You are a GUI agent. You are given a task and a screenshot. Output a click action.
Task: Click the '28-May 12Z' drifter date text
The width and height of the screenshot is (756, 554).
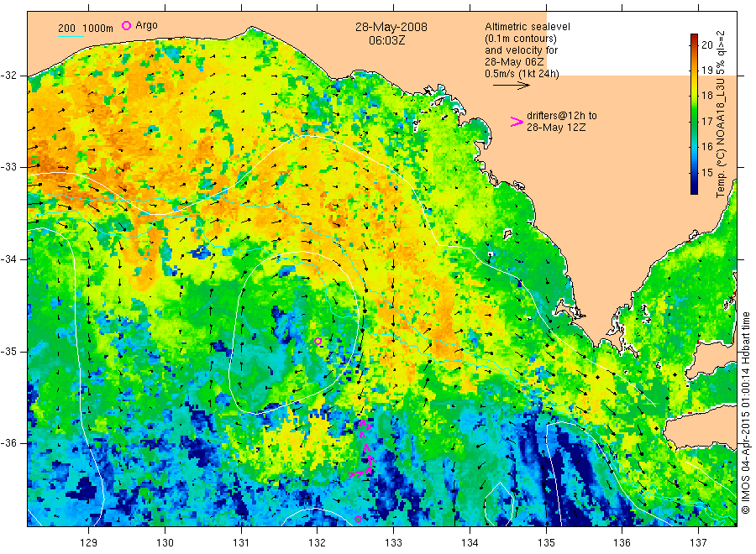(556, 128)
